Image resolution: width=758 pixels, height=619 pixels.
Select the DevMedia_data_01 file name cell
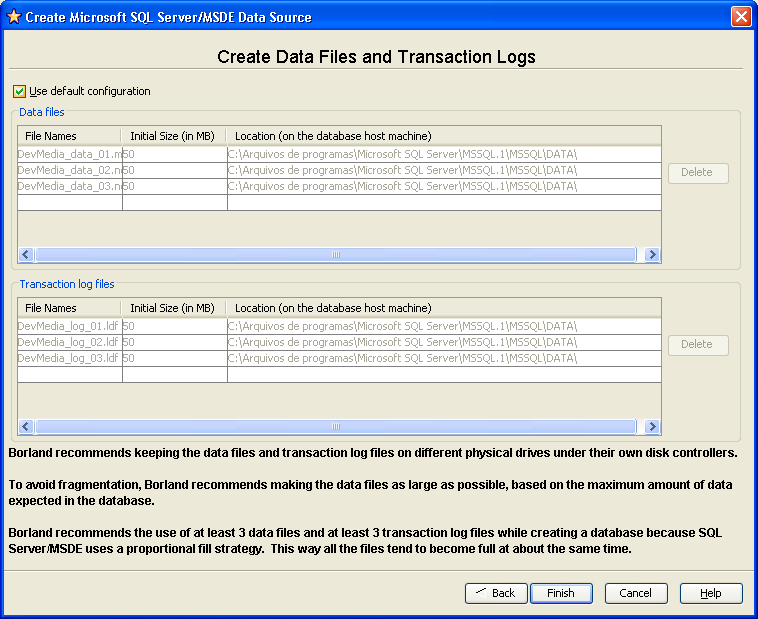click(70, 154)
